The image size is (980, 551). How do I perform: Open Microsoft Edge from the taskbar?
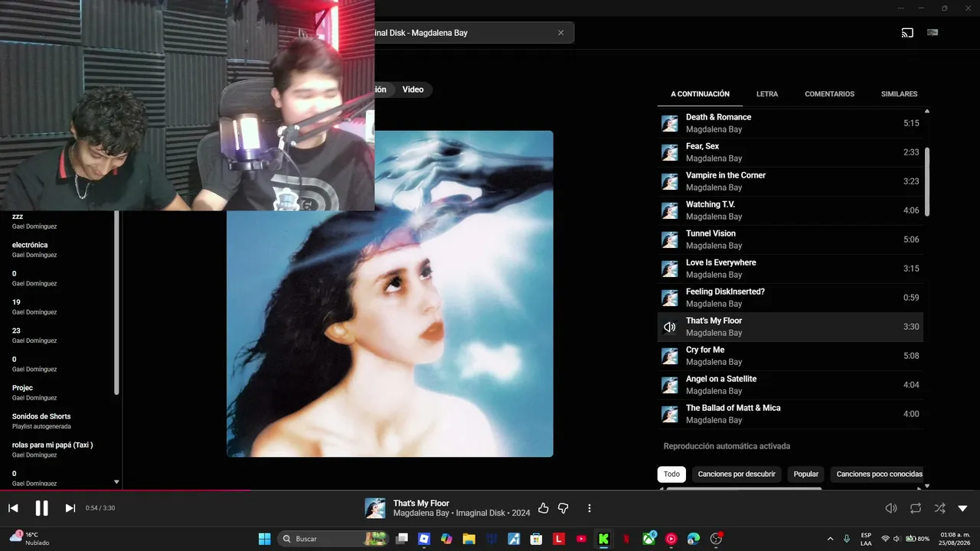[x=694, y=539]
